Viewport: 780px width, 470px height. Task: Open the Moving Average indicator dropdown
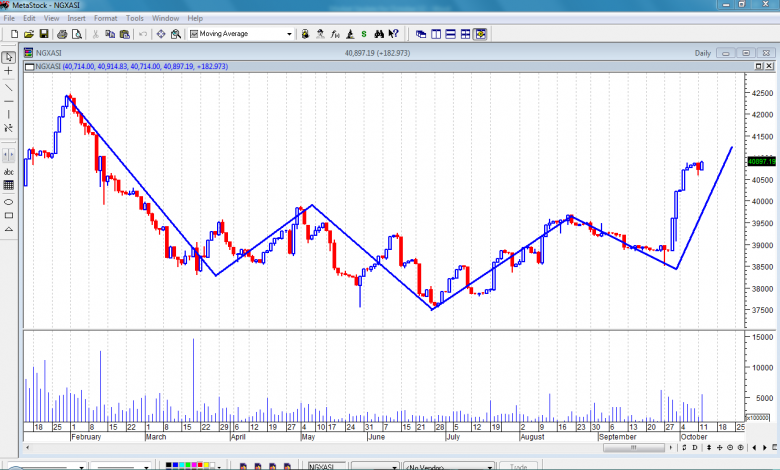[289, 34]
